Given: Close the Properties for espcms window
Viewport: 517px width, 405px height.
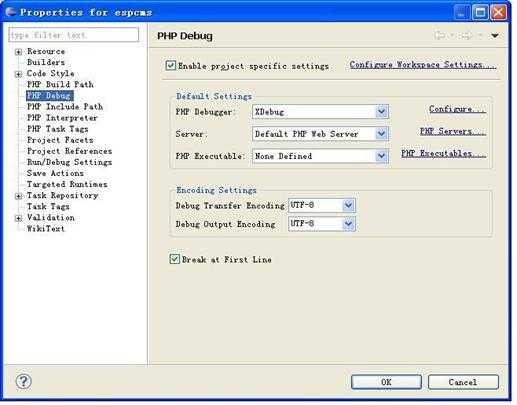Looking at the screenshot, I should [x=499, y=13].
